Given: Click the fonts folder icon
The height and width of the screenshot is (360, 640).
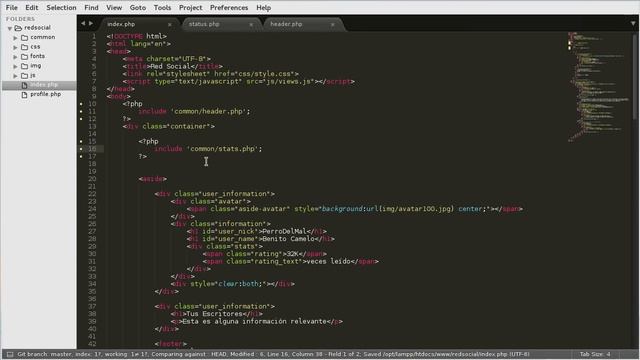Looking at the screenshot, I should [24, 56].
